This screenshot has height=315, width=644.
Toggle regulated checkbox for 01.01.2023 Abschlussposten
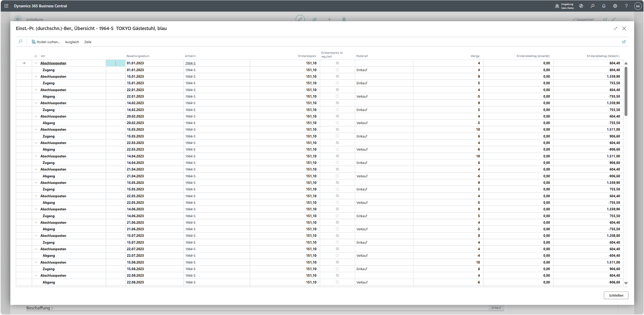[x=337, y=63]
